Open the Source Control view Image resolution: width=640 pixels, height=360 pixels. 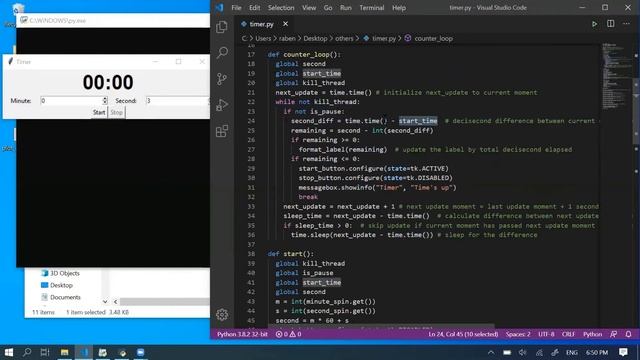[x=222, y=79]
